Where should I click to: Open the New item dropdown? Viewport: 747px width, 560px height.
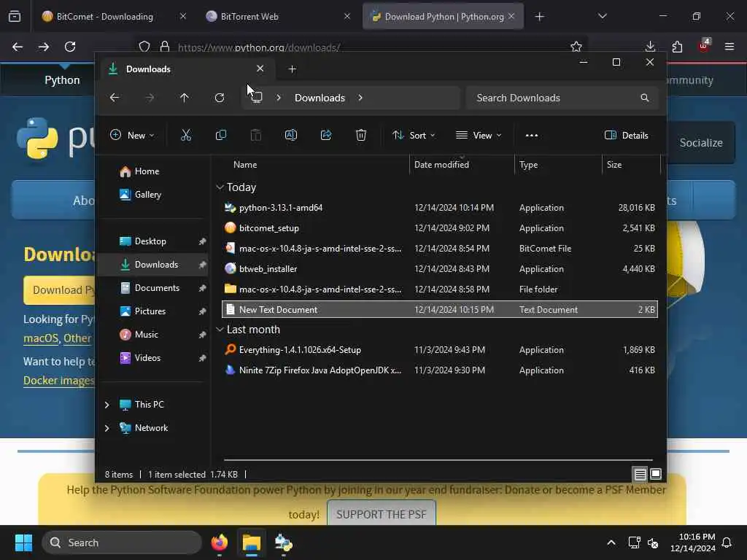point(132,135)
